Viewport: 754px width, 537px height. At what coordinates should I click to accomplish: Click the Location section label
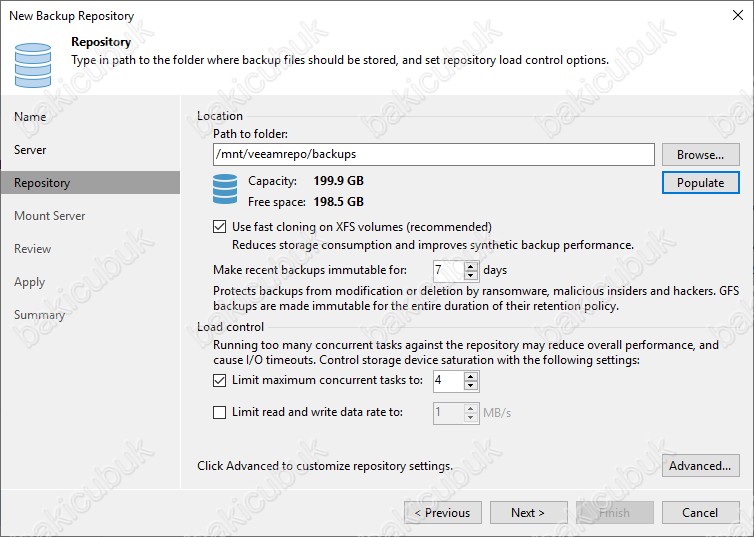pyautogui.click(x=220, y=116)
